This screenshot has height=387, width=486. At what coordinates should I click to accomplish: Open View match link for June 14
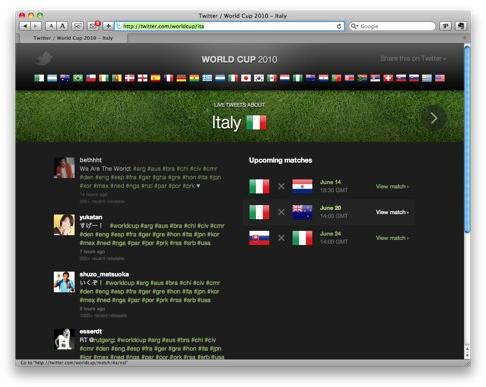(x=392, y=186)
